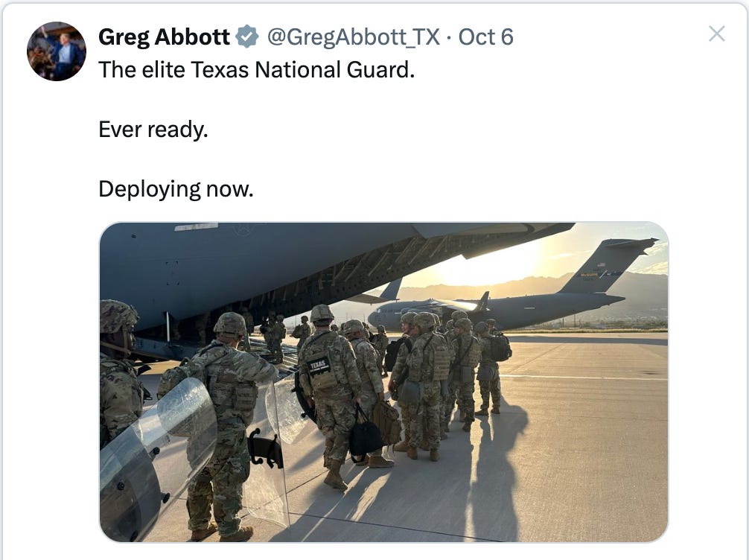Image resolution: width=749 pixels, height=560 pixels.
Task: Expand the attached photo of boarding soldiers
Action: 383,382
